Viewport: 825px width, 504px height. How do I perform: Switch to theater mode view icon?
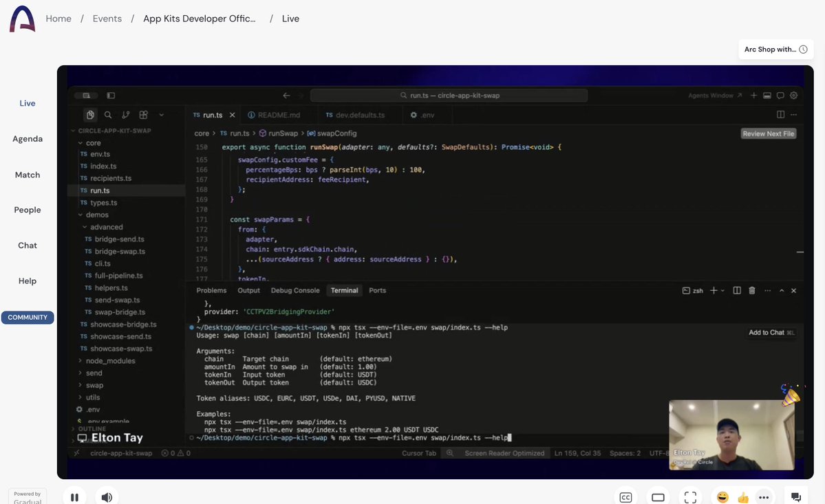[x=658, y=497]
